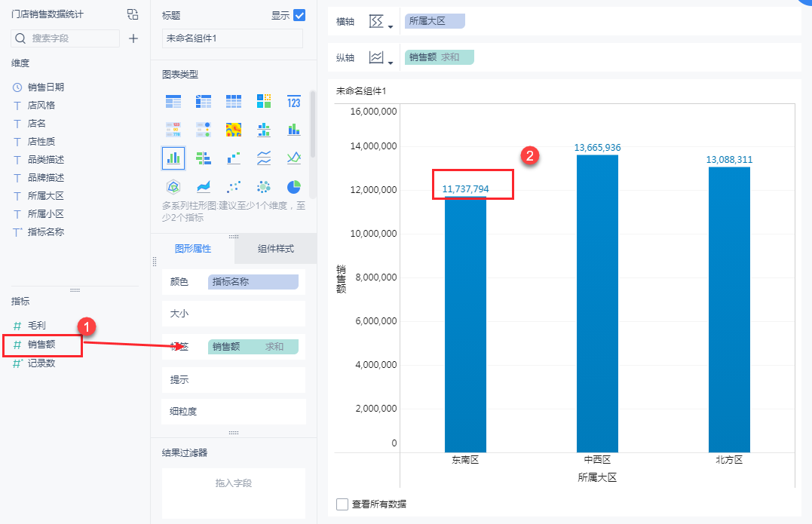Select the 店风格 dimension field
Screen dimensions: 812x524
click(x=41, y=106)
